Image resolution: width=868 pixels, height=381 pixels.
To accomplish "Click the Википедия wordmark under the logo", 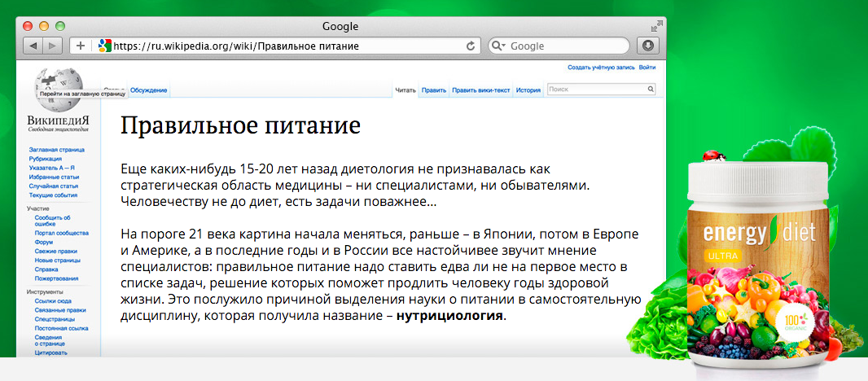I will click(58, 121).
